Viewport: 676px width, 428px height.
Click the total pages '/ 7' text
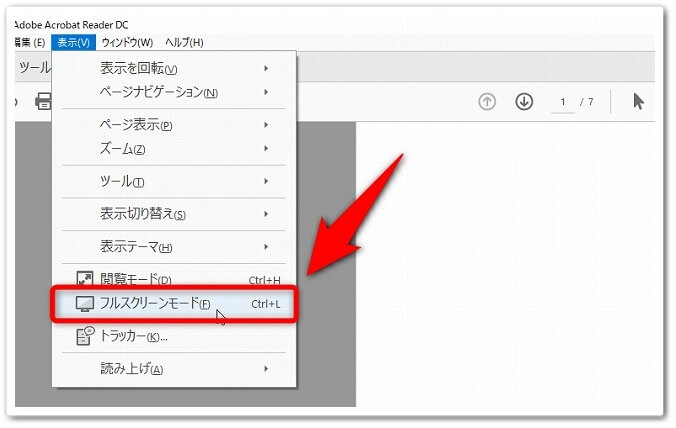coord(586,102)
